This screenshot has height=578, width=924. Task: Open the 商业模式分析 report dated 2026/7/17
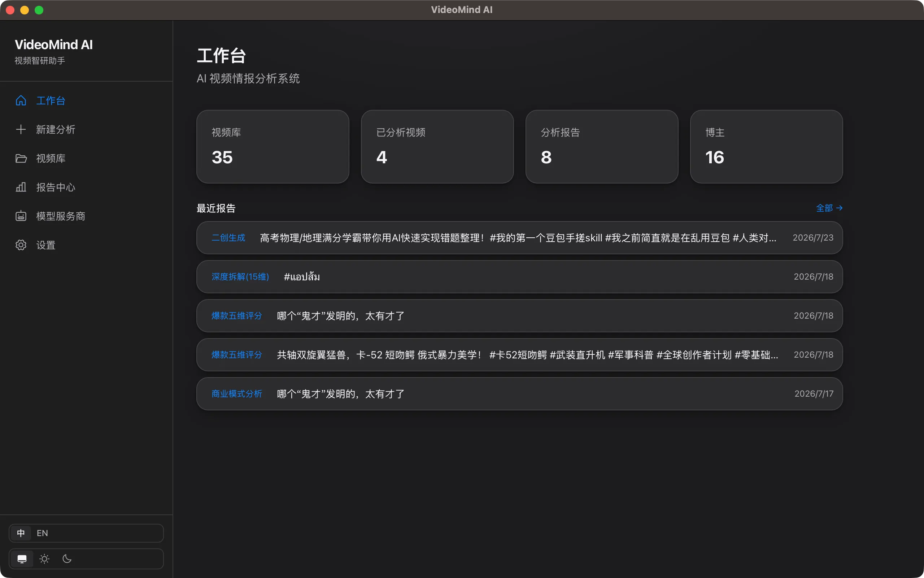coord(519,394)
